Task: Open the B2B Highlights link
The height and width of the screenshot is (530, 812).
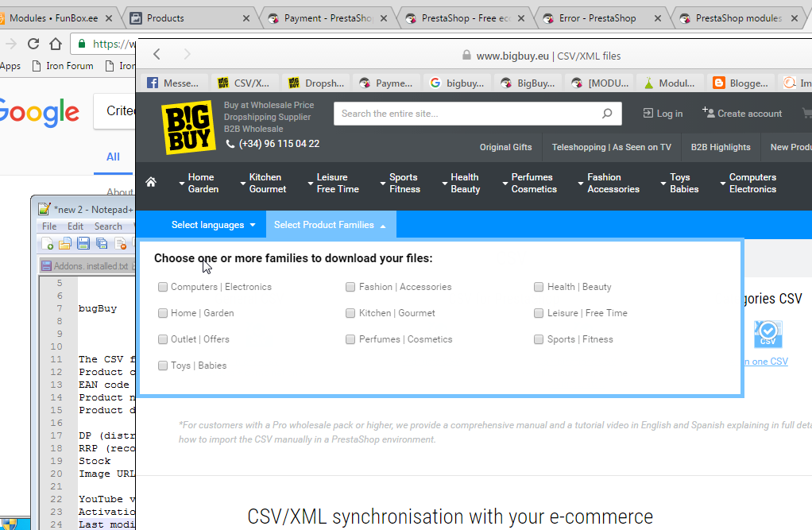Action: click(x=721, y=147)
